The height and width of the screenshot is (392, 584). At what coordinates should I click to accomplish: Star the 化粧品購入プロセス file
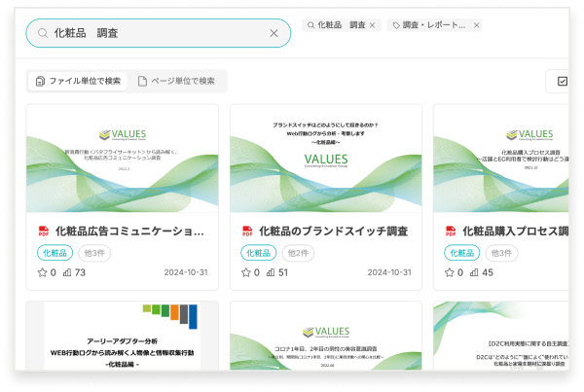[449, 272]
